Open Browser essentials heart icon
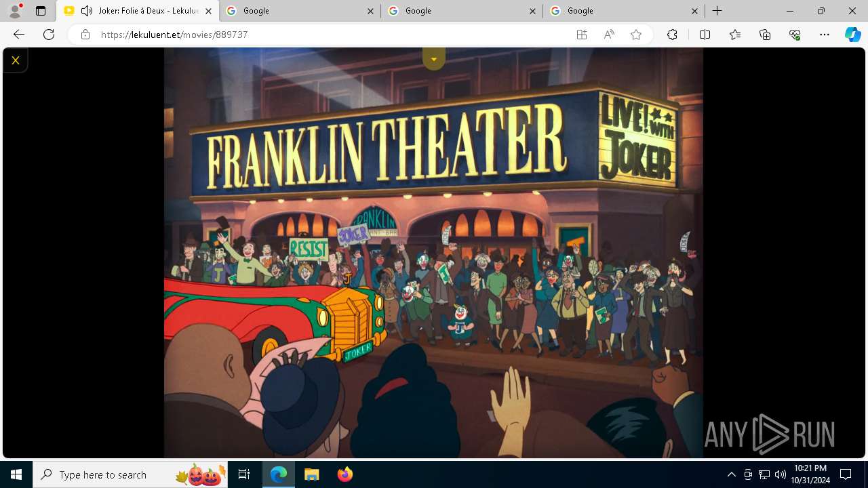Viewport: 868px width, 488px height. coord(795,35)
